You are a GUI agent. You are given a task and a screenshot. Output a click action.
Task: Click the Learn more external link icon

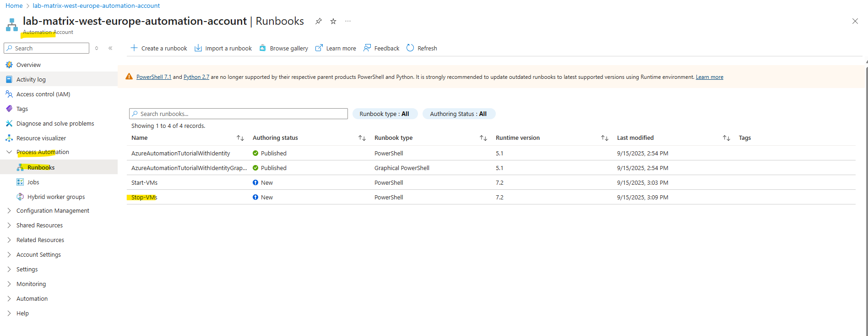319,48
